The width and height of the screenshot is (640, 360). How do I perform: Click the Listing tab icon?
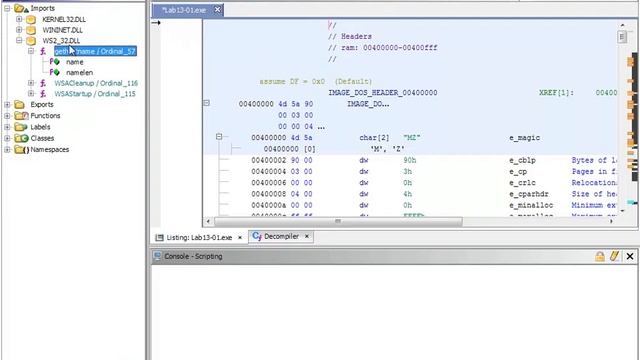point(159,238)
